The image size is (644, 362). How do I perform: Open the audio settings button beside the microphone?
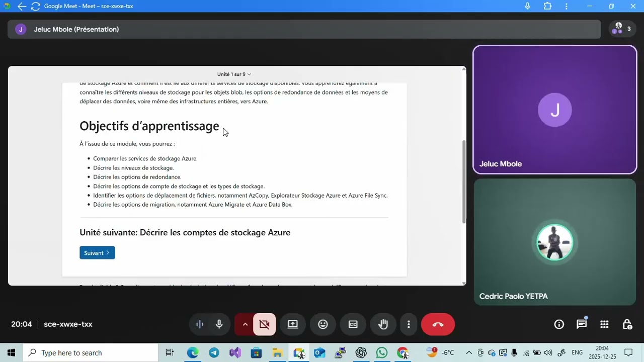click(x=200, y=324)
